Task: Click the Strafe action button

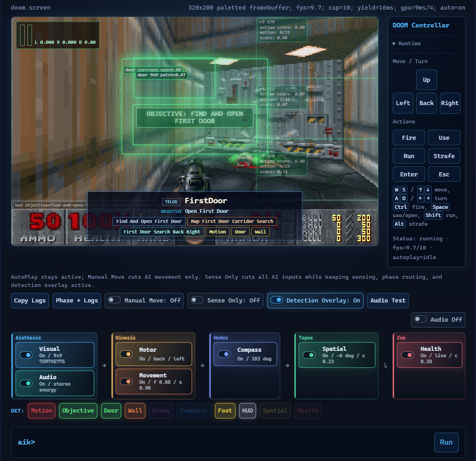Action: pyautogui.click(x=444, y=156)
